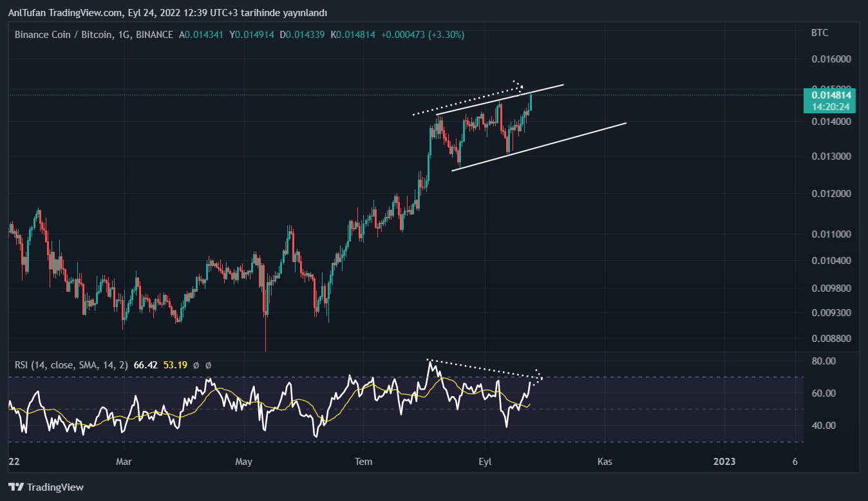Image resolution: width=868 pixels, height=501 pixels.
Task: Select the 2023 label on the time axis
Action: coord(725,461)
